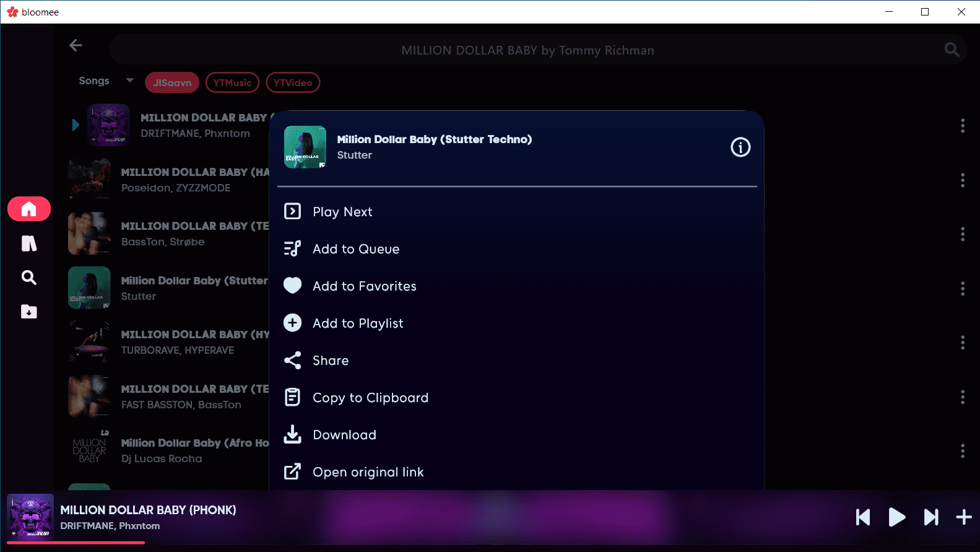The height and width of the screenshot is (552, 980).
Task: Open options for Dj Lucas Rocha song
Action: (963, 450)
